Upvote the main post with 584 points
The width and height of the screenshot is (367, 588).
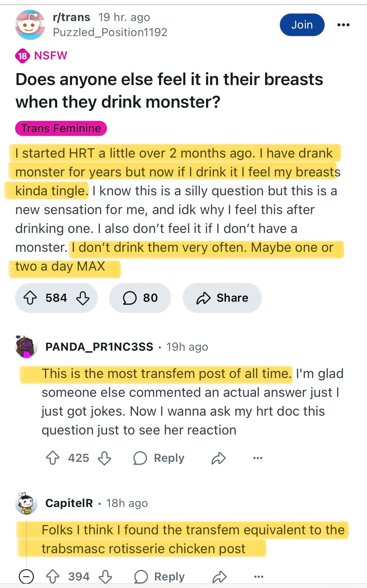[x=30, y=298]
